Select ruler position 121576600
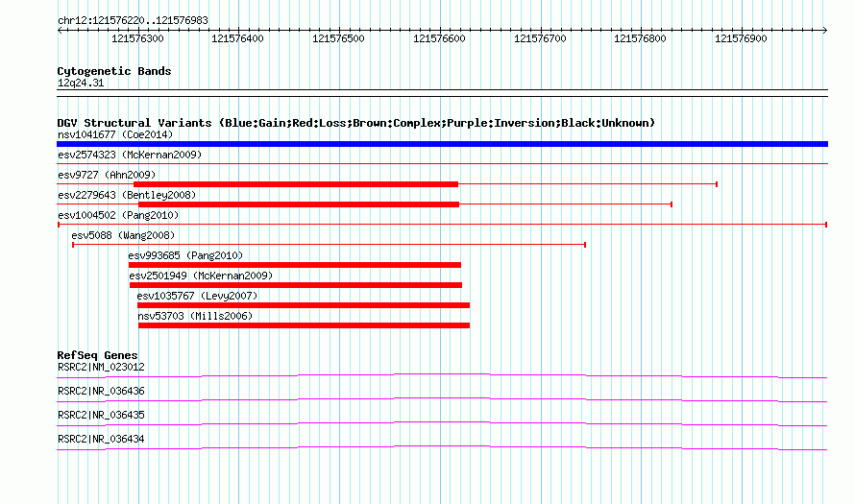The height and width of the screenshot is (504, 855). pyautogui.click(x=439, y=38)
